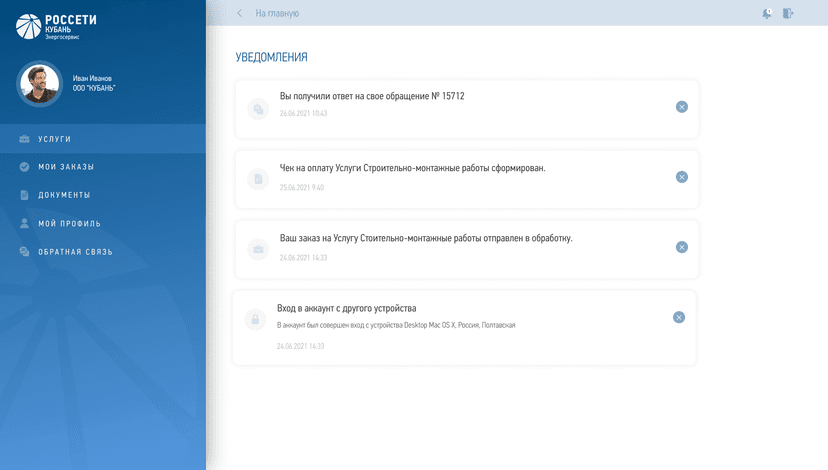Open the Ваш заказ на Услугу notification
The height and width of the screenshot is (470, 828).
tap(467, 249)
